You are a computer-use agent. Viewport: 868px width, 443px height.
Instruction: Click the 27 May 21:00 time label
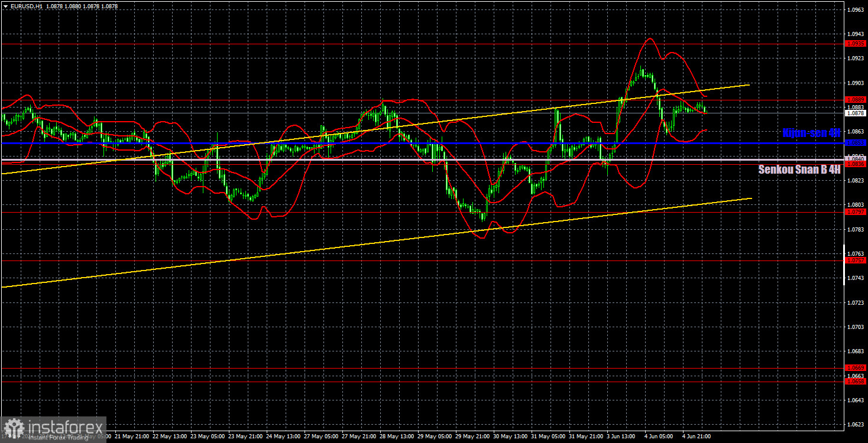[x=358, y=437]
